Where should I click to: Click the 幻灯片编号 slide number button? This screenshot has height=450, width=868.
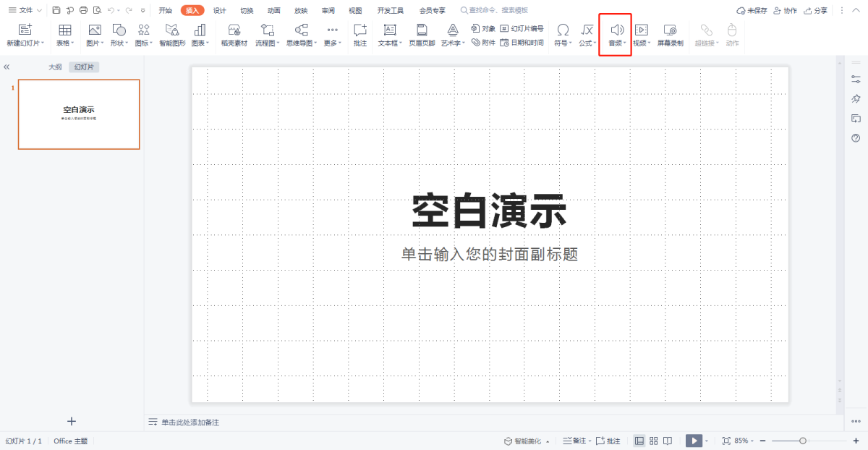[x=522, y=28]
